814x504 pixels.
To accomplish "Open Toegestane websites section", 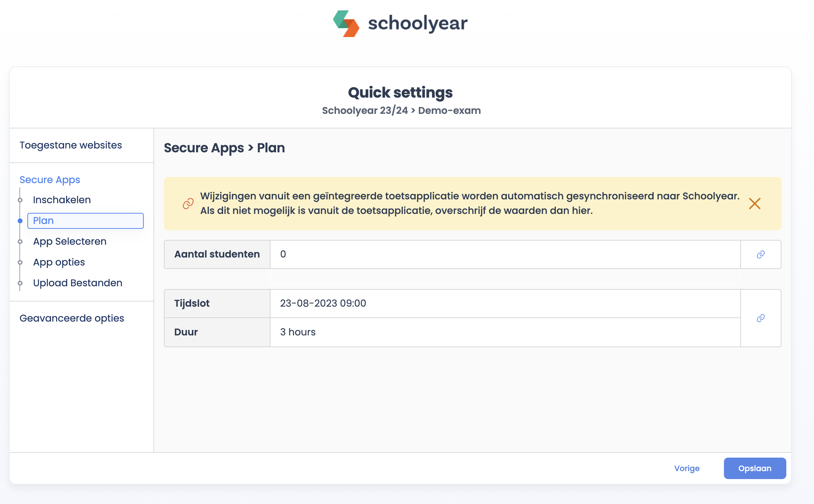I will point(71,145).
